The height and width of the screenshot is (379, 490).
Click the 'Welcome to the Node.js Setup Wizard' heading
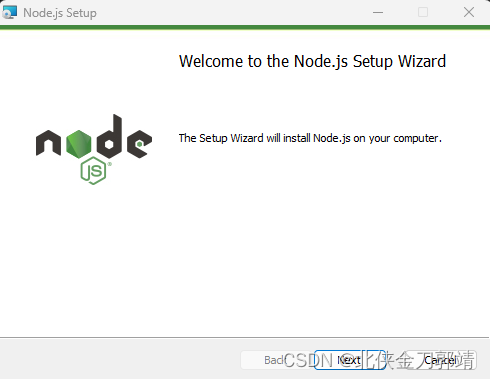(312, 61)
